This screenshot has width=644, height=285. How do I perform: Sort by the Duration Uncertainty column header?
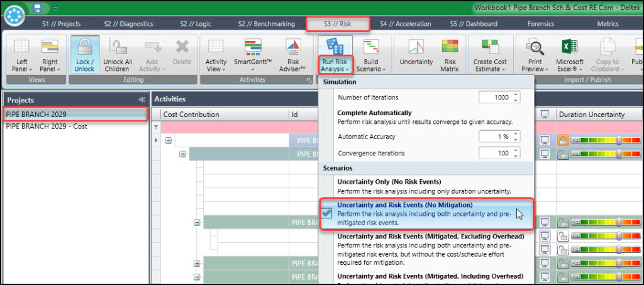pos(599,115)
